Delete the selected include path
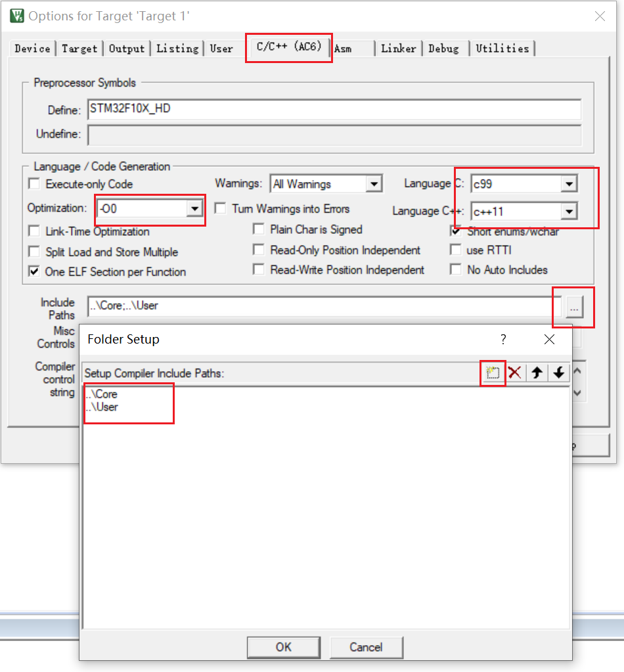Screen dimensions: 624x672 (x=515, y=373)
